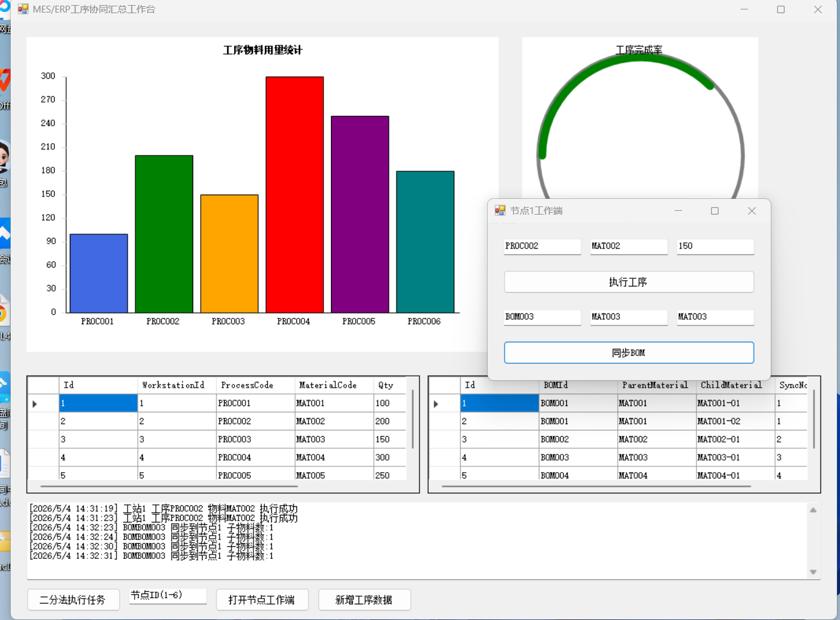
Task: Click the PROC004 axis label under chart
Action: (x=294, y=321)
